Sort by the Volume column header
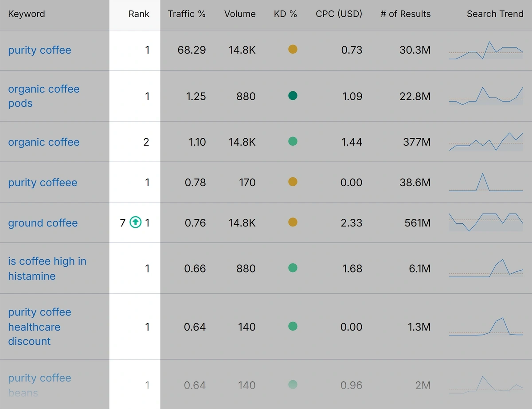 [240, 14]
